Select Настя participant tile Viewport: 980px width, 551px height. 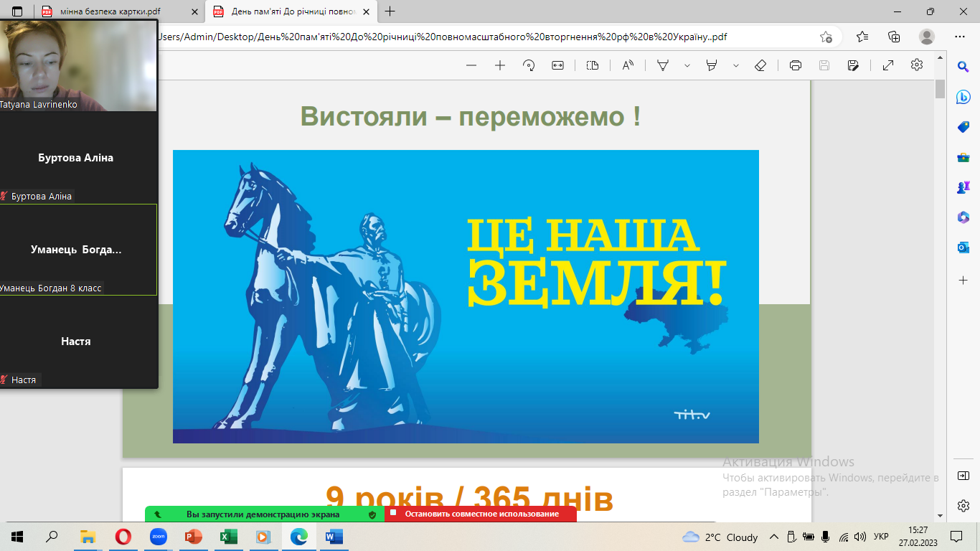[x=78, y=342]
